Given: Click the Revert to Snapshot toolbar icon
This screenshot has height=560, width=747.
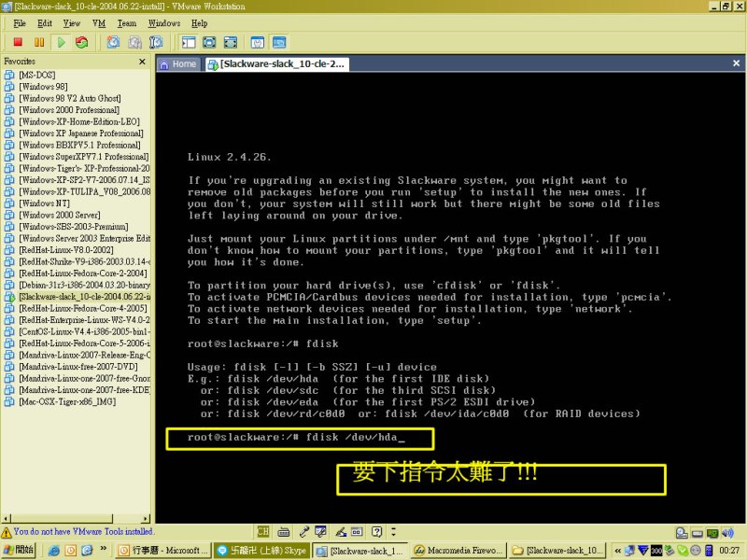Looking at the screenshot, I should pos(134,42).
